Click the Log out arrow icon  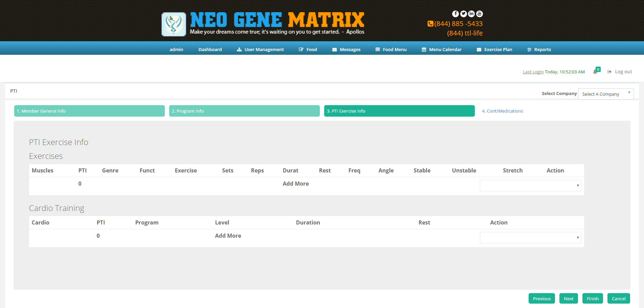tap(609, 72)
